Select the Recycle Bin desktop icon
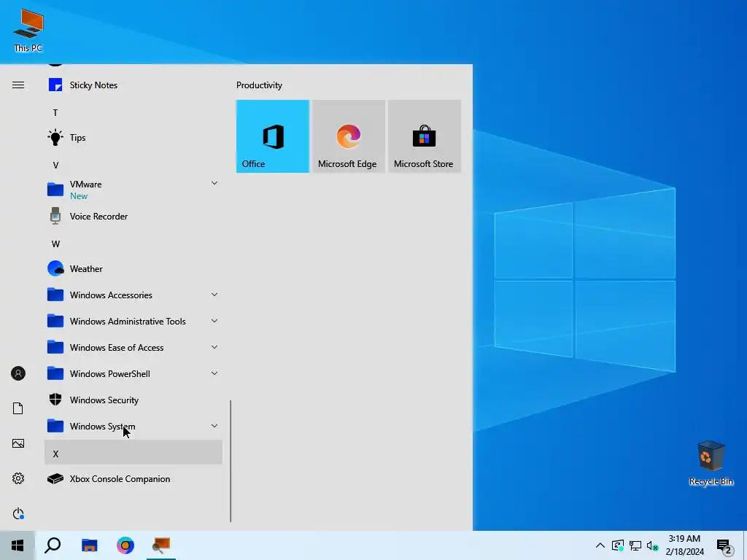 coord(711,463)
